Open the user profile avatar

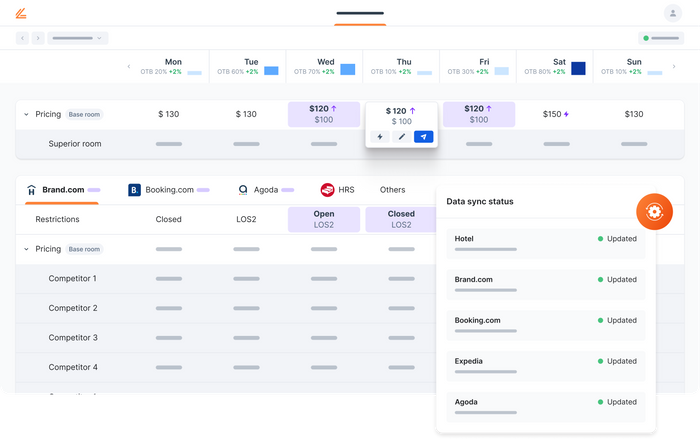pos(673,13)
